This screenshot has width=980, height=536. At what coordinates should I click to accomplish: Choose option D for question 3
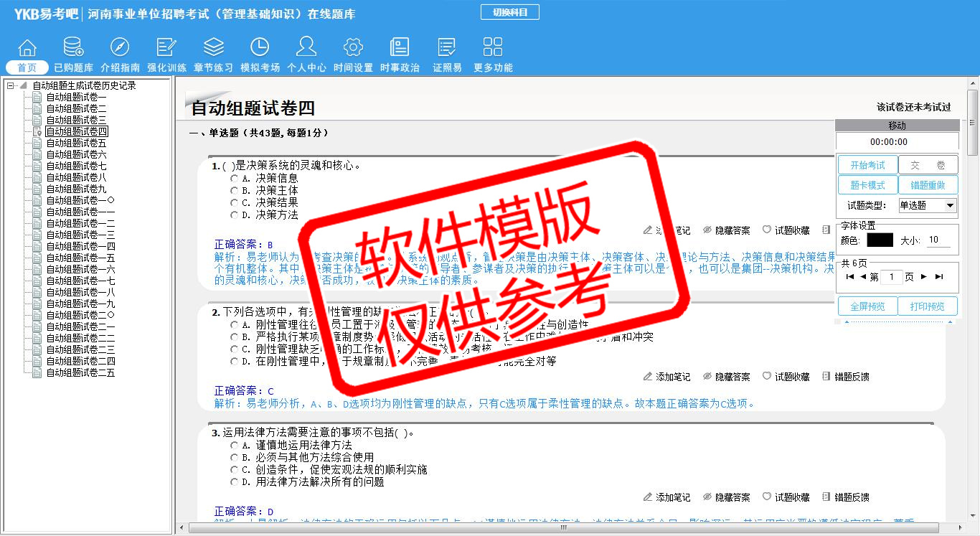tap(235, 482)
